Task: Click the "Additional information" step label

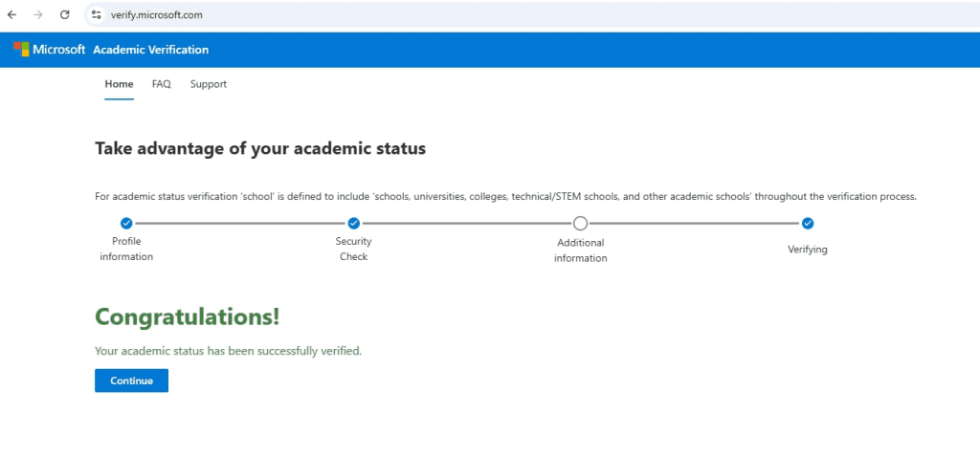Action: tap(580, 250)
